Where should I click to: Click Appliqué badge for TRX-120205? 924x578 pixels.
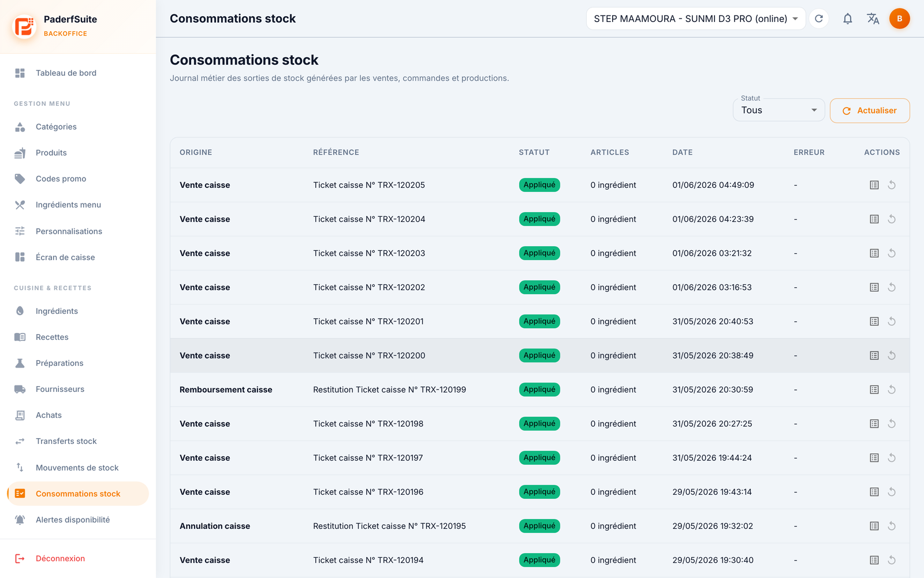(539, 185)
